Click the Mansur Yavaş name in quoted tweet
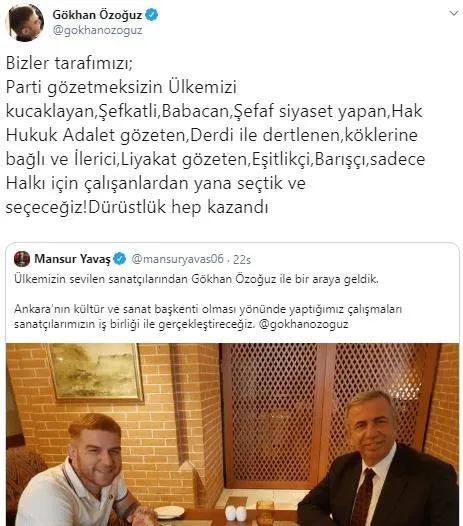Image resolution: width=463 pixels, height=526 pixels. pyautogui.click(x=72, y=259)
